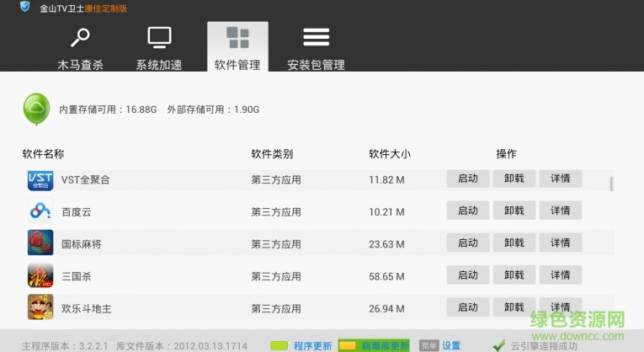This screenshot has height=352, width=644.
Task: Switch to the 软件管理 tab label
Action: pos(237,65)
